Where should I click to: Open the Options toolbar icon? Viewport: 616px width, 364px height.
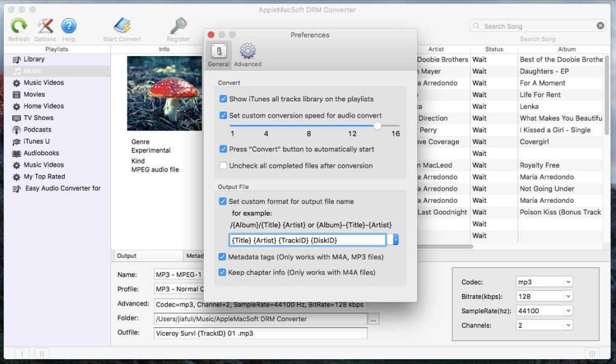[x=45, y=26]
